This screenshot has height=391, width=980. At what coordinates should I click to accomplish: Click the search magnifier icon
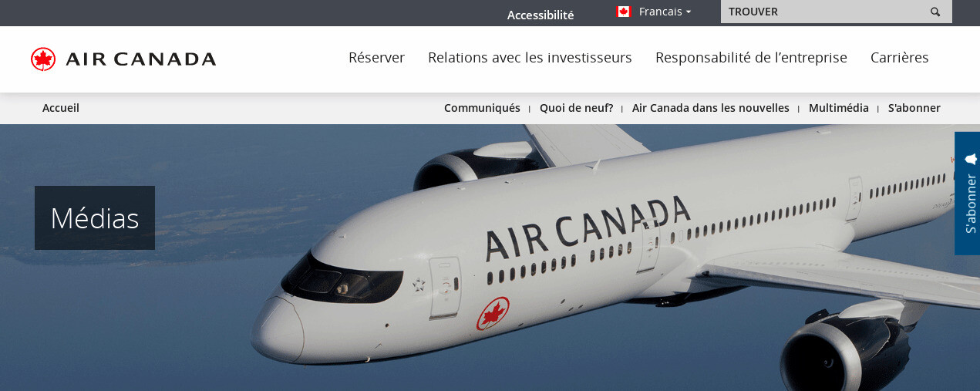pos(935,12)
